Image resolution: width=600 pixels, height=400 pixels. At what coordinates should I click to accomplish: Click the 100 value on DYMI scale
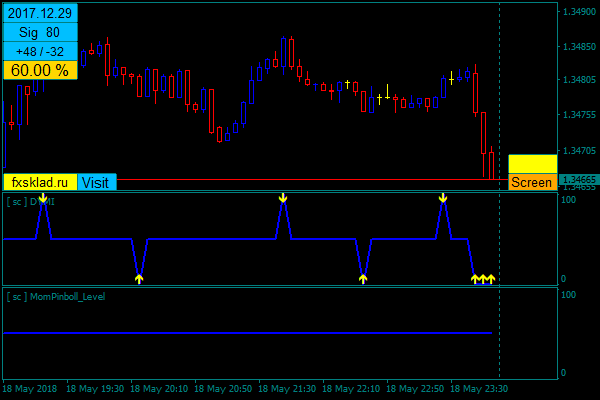[568, 200]
